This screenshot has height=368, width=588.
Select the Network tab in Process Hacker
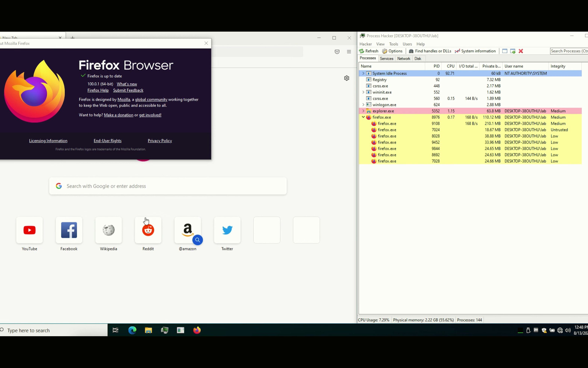[x=403, y=59]
